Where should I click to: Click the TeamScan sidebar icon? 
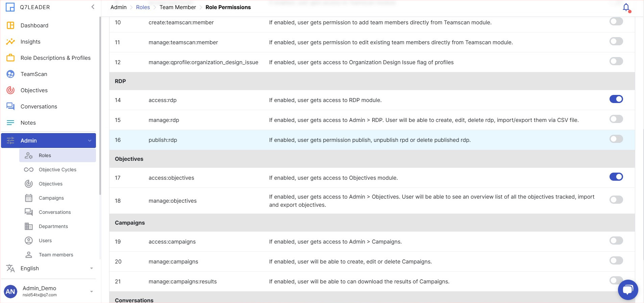[x=10, y=74]
